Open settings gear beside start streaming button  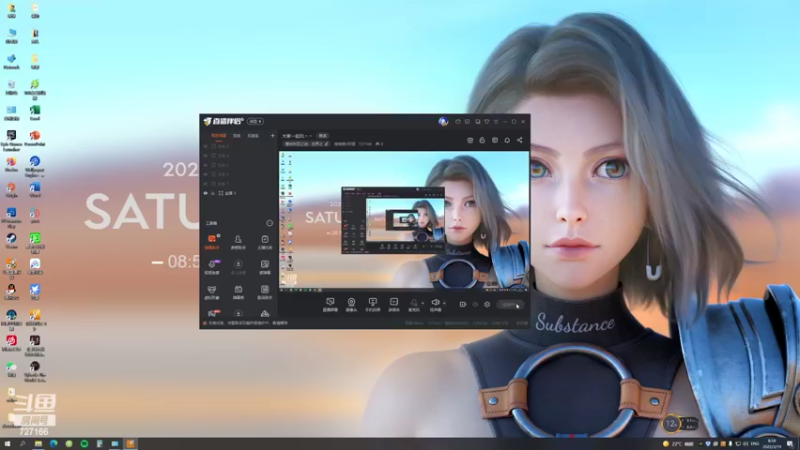[487, 305]
